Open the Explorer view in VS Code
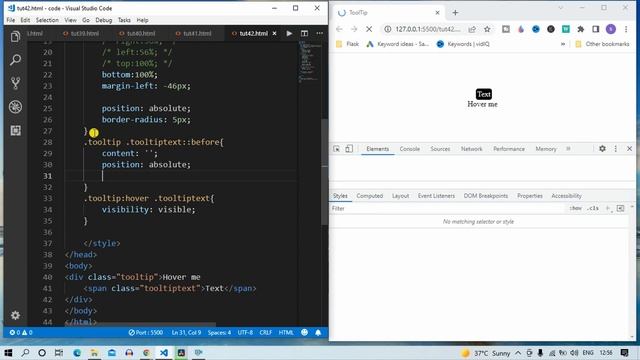 click(x=16, y=37)
